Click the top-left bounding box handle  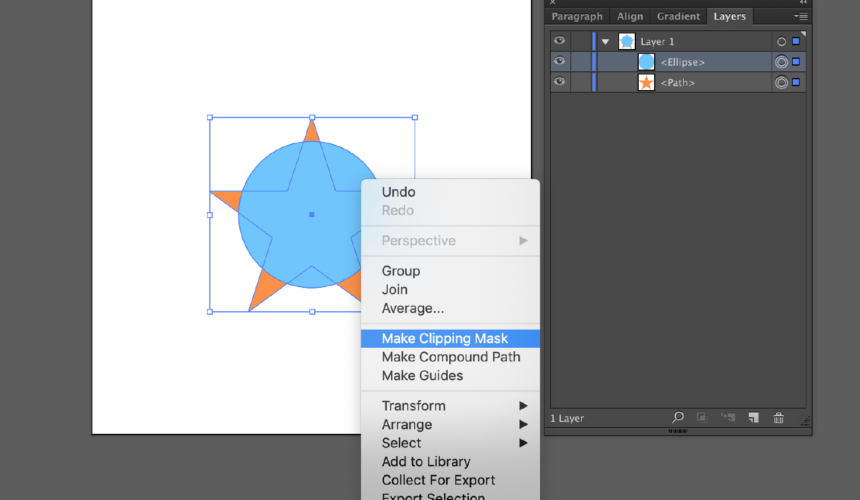[210, 117]
